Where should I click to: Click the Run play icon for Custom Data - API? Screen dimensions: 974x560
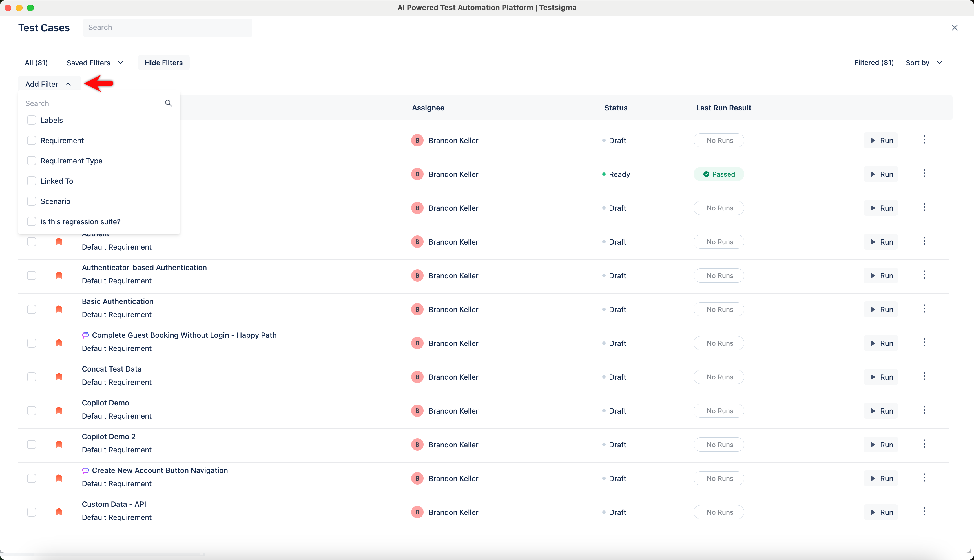(873, 512)
